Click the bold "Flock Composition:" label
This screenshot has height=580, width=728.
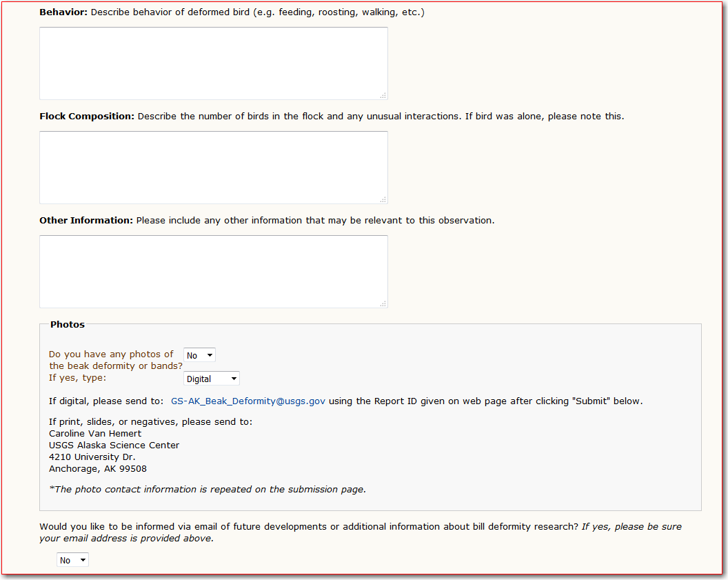87,116
